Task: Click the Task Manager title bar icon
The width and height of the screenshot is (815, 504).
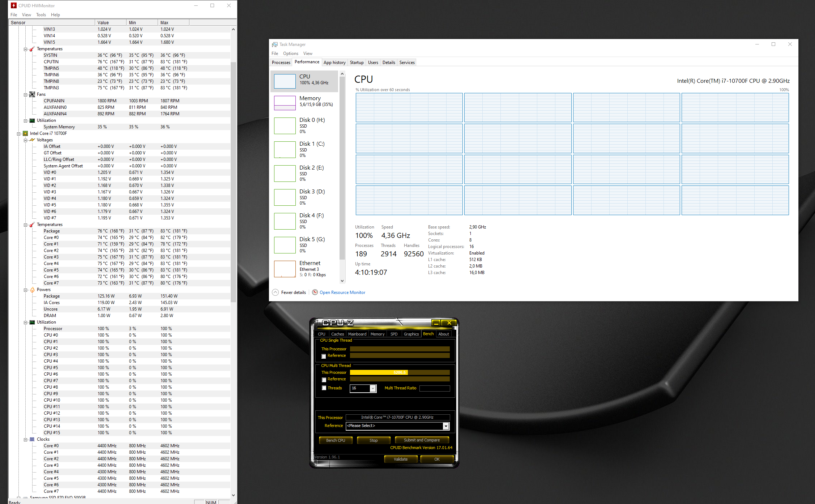Action: [x=275, y=44]
